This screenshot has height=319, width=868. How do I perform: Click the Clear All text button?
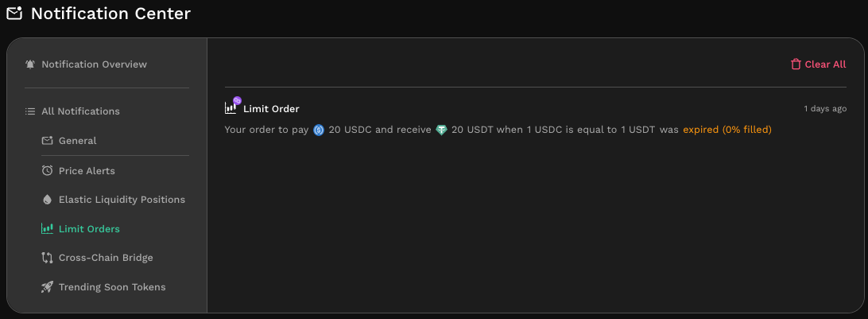point(825,64)
